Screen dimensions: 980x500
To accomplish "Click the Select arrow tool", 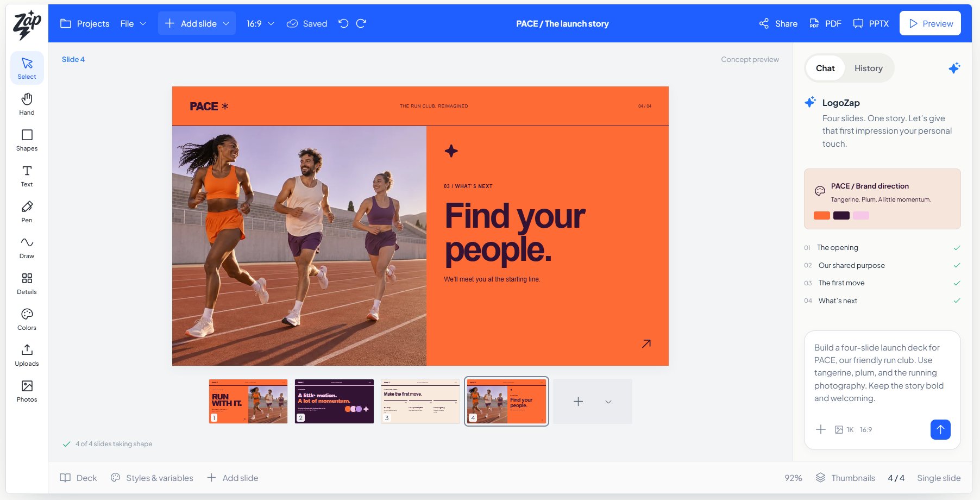I will 27,68.
